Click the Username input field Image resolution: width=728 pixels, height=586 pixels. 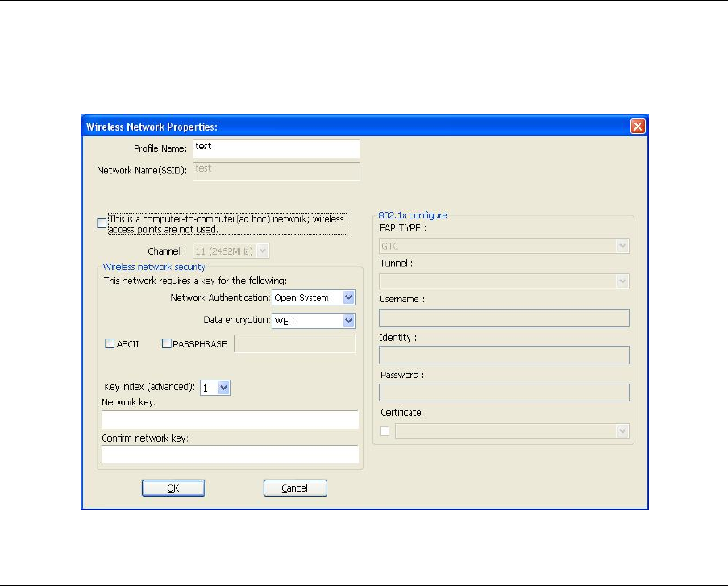tap(504, 318)
